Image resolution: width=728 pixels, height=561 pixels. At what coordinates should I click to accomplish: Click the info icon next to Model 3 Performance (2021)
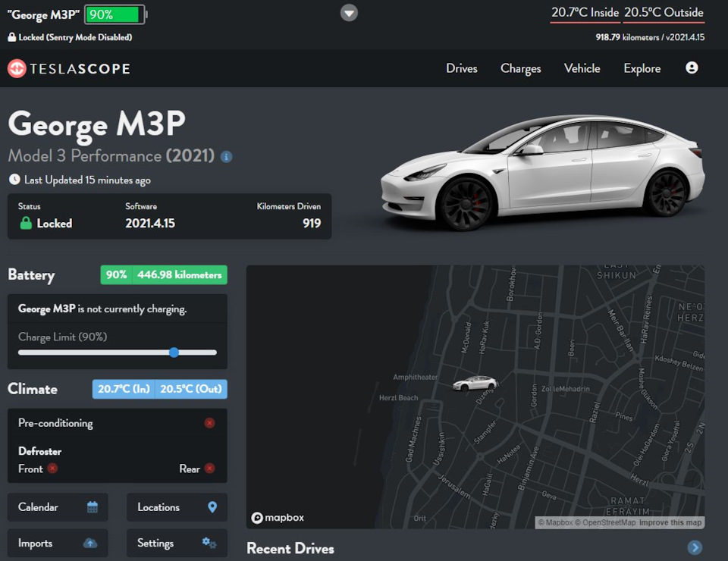pos(226,157)
